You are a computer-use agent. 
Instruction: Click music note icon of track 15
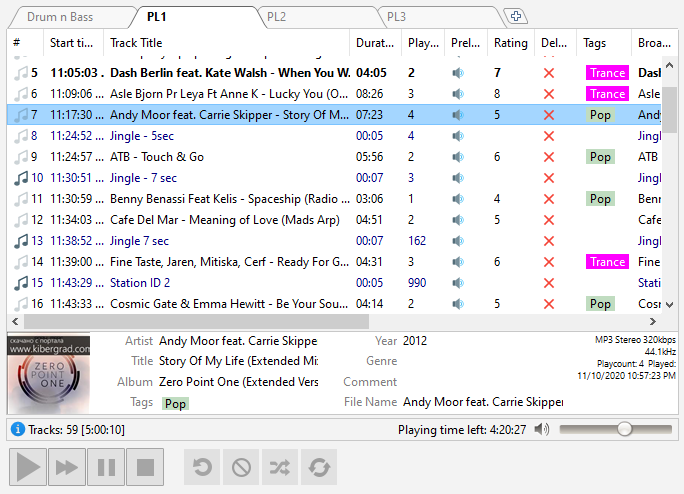pyautogui.click(x=21, y=283)
